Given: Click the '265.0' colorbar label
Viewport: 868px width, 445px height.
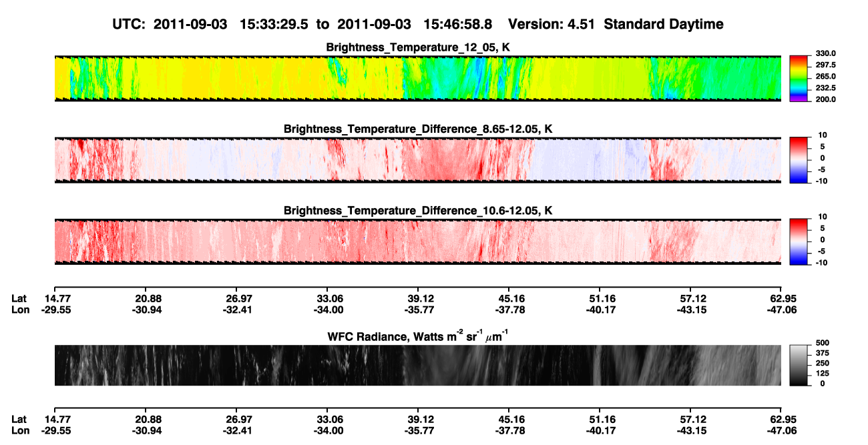Looking at the screenshot, I should 827,76.
